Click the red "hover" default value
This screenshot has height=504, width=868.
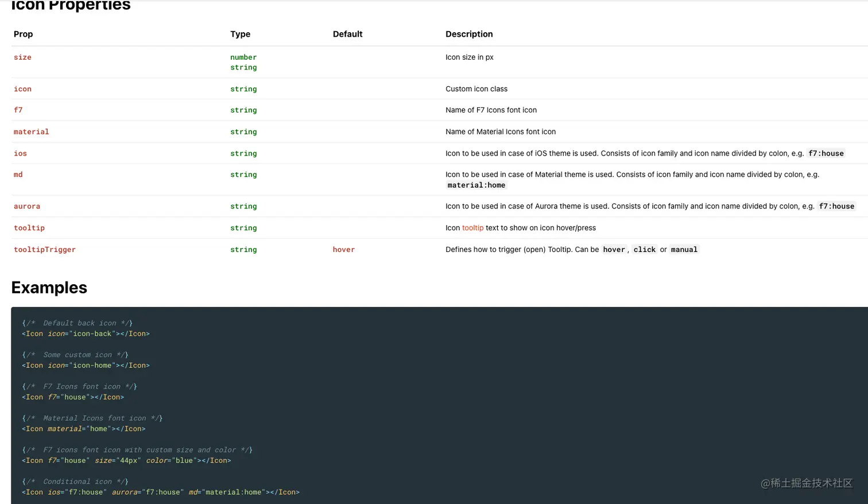343,250
